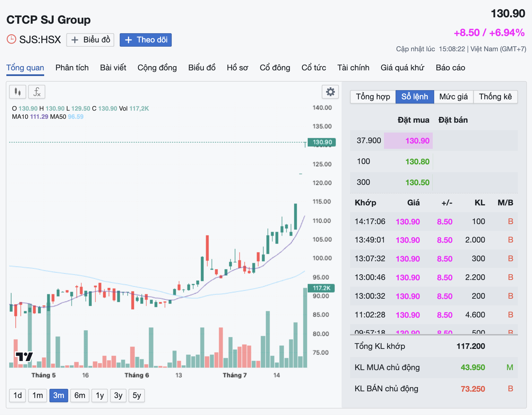Open the Tài chính tab
The height and width of the screenshot is (415, 532).
[353, 68]
